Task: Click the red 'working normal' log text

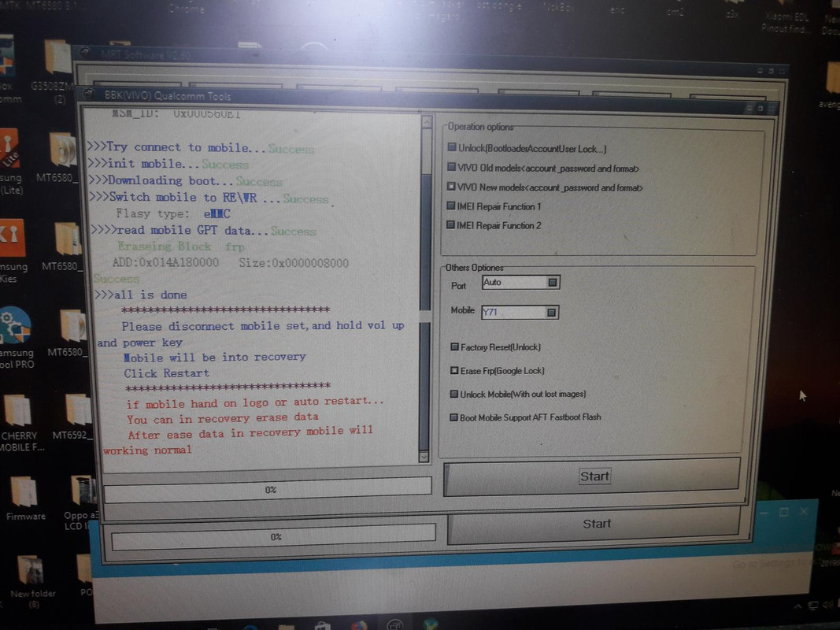Action: [x=147, y=450]
